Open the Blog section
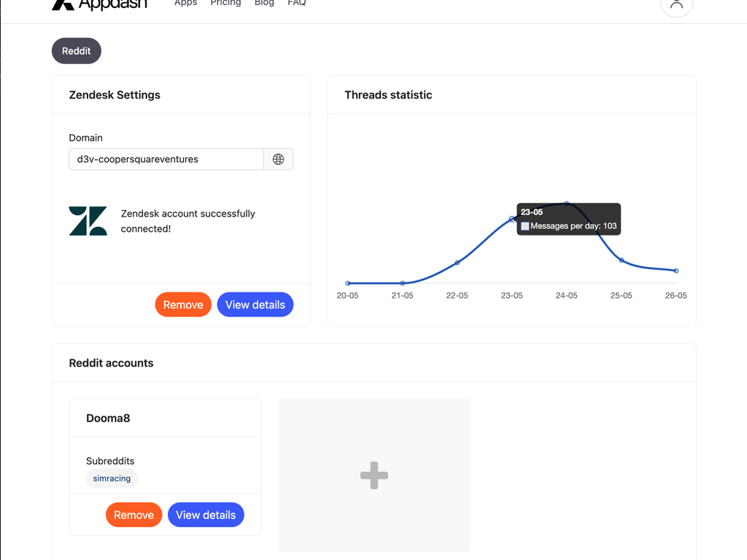Image resolution: width=747 pixels, height=560 pixels. 264,4
